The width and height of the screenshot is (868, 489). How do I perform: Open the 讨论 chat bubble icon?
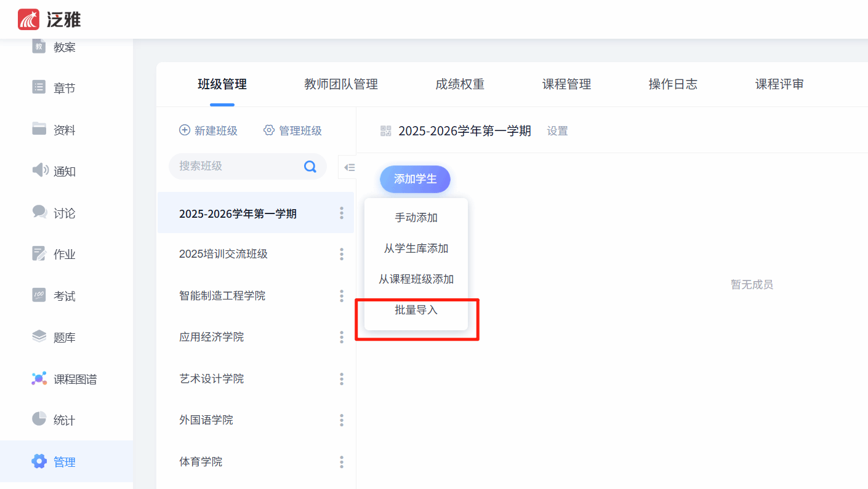pos(39,212)
